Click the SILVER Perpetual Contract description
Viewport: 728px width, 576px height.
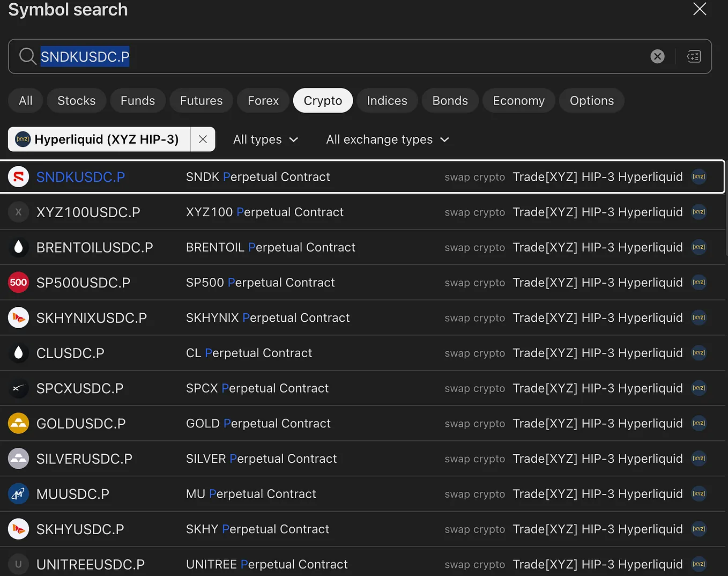point(262,459)
